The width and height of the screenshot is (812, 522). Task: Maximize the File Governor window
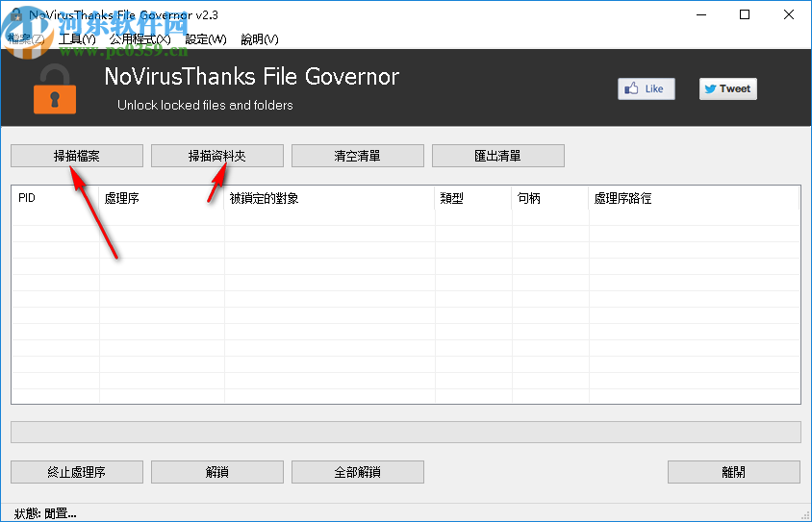745,15
